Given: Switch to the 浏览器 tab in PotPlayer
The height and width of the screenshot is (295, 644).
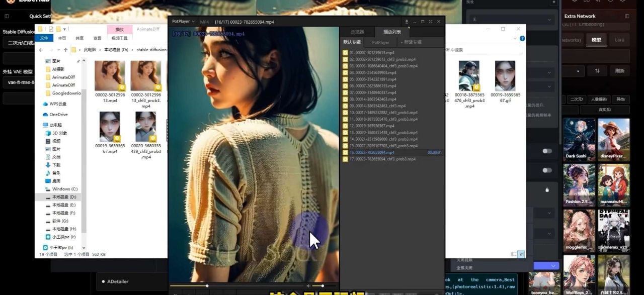Looking at the screenshot, I should coord(357,32).
